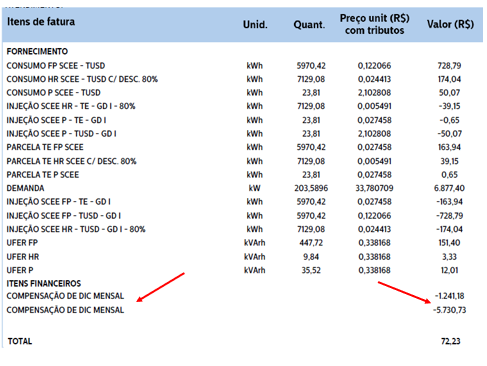Click value 163,94 in PARCELA TE FP row
This screenshot has height=366, width=487.
pyautogui.click(x=449, y=147)
